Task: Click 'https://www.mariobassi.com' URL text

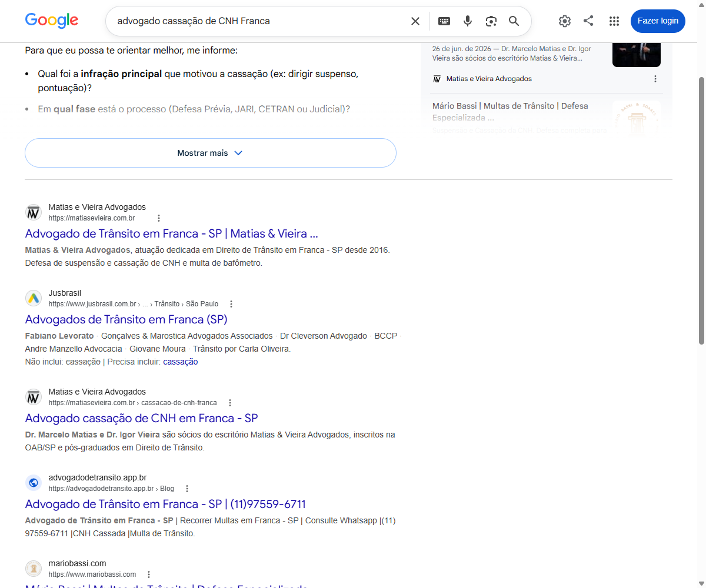Action: click(92, 574)
